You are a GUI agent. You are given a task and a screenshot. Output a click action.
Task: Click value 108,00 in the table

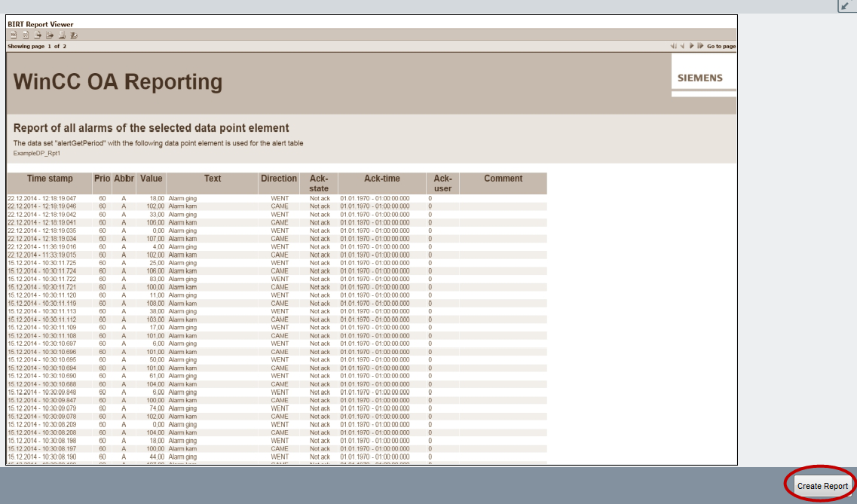pos(155,303)
